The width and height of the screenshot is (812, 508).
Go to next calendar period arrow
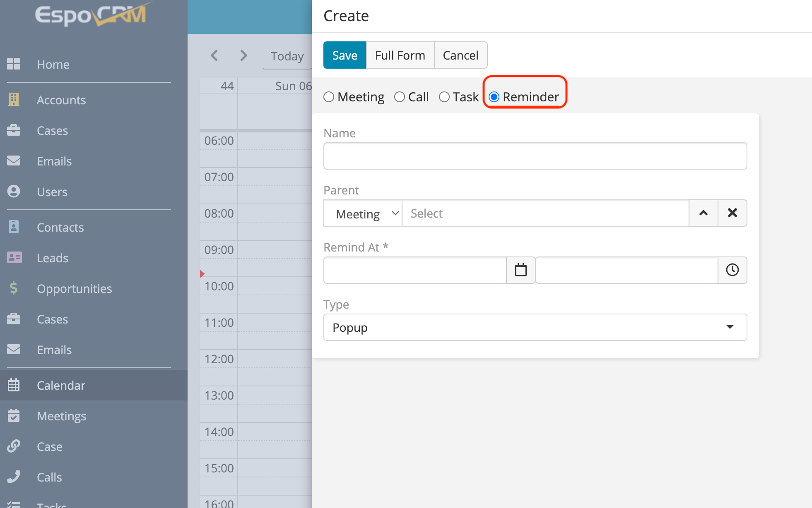pos(243,55)
